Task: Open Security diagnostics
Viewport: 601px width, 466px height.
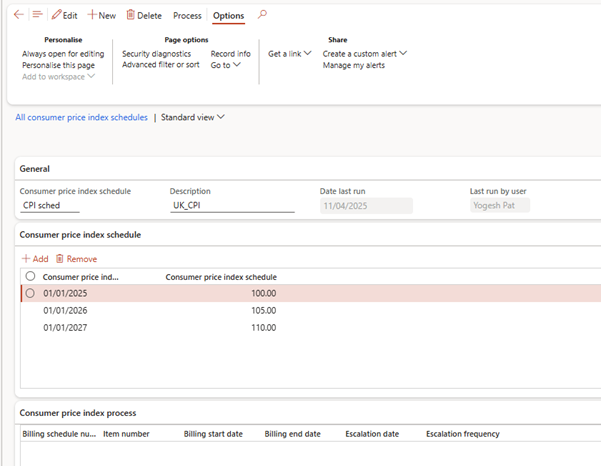Action: pyautogui.click(x=156, y=54)
